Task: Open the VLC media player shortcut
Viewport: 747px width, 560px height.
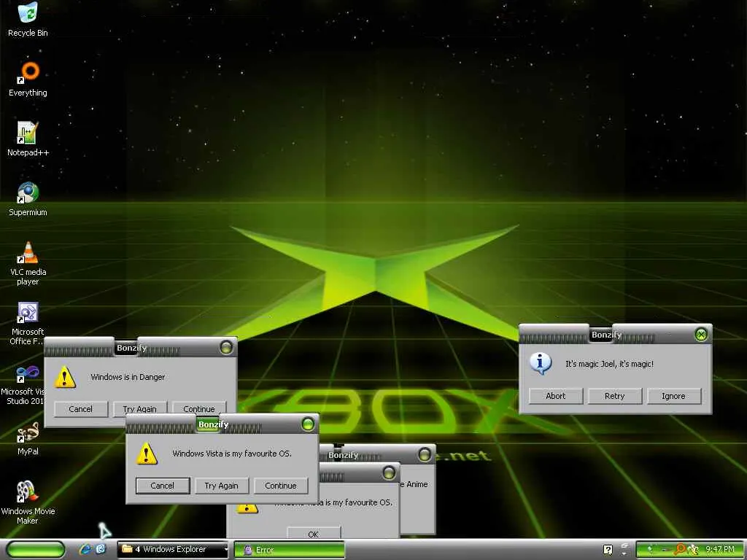Action: (28, 263)
